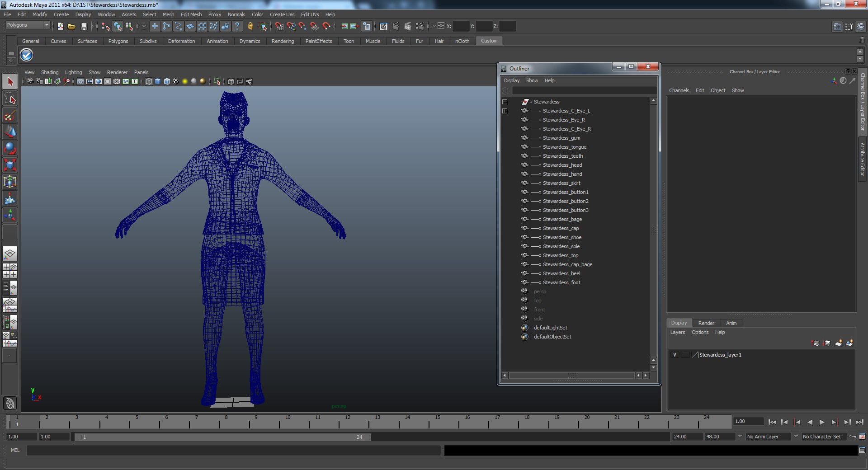Select Stewardess_skirt in the Outliner

(x=561, y=183)
